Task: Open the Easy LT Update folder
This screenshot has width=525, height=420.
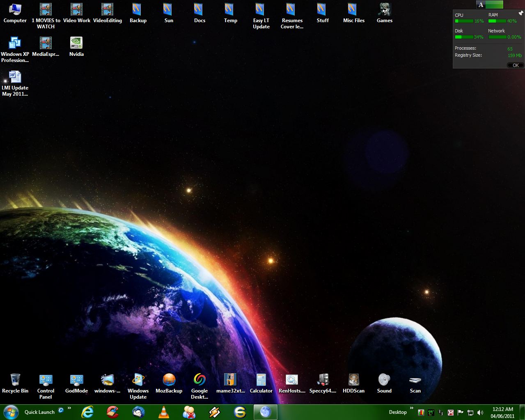Action: (261, 16)
